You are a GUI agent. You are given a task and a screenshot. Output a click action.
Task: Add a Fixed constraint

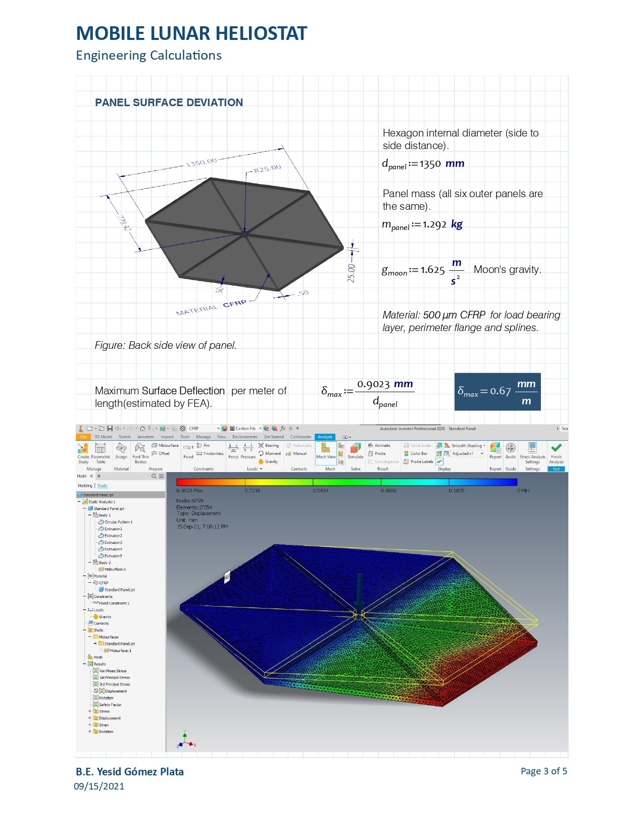pyautogui.click(x=188, y=451)
